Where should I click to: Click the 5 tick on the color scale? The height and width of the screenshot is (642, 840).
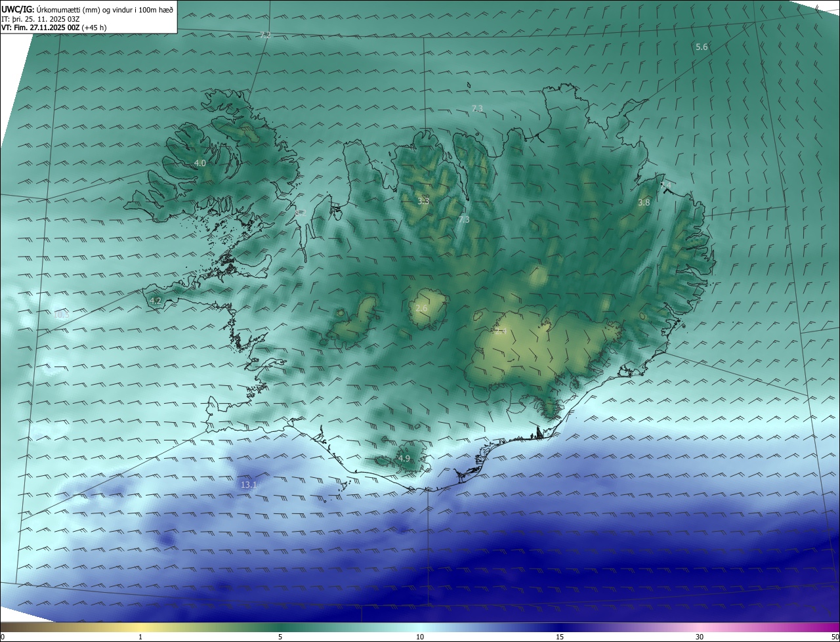coord(280,637)
